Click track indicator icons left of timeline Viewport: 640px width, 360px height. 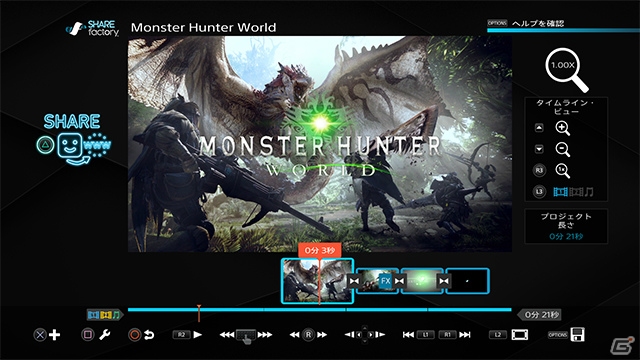[104, 315]
